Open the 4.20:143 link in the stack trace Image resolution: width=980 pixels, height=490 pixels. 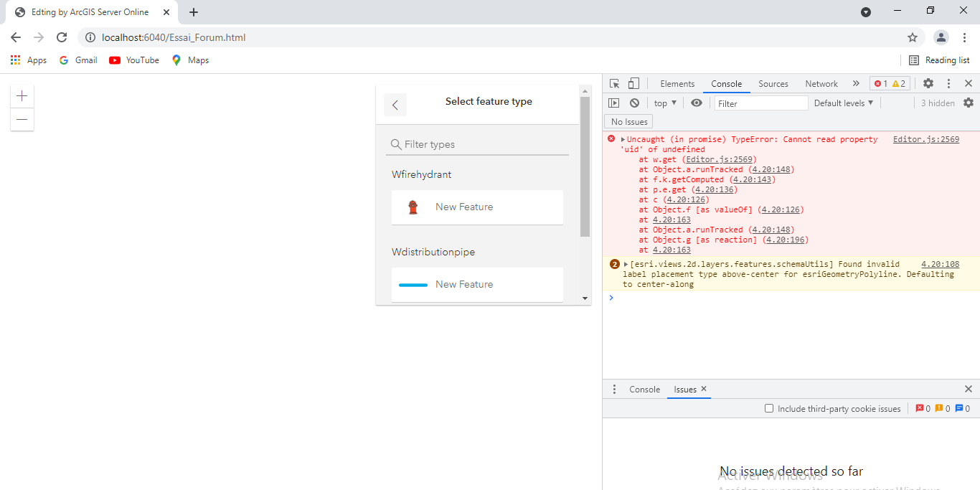pos(753,180)
